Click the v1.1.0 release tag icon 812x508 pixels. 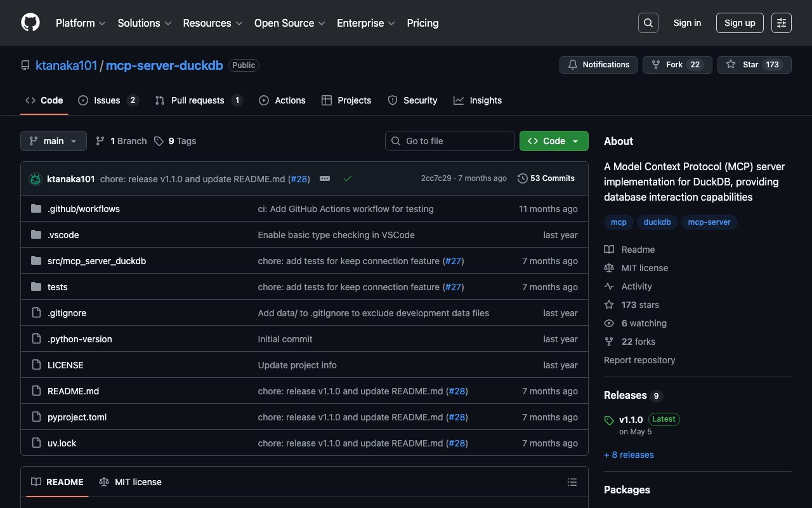point(609,420)
